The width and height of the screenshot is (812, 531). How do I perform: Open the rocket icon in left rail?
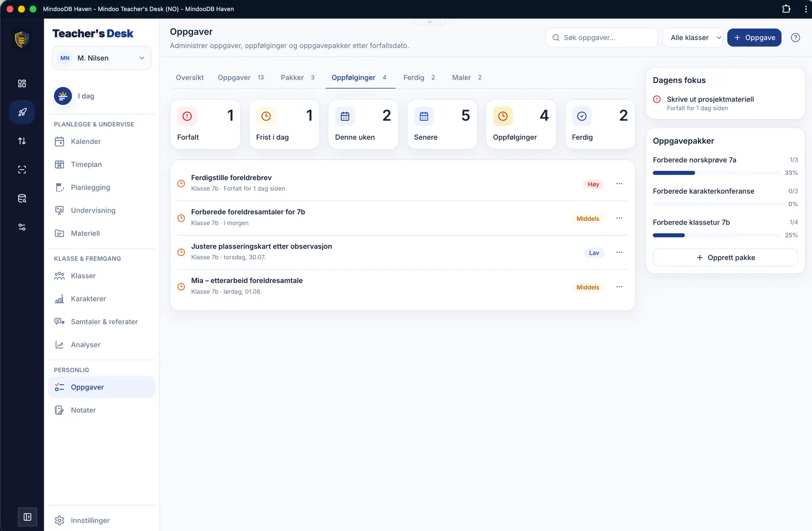pyautogui.click(x=22, y=112)
